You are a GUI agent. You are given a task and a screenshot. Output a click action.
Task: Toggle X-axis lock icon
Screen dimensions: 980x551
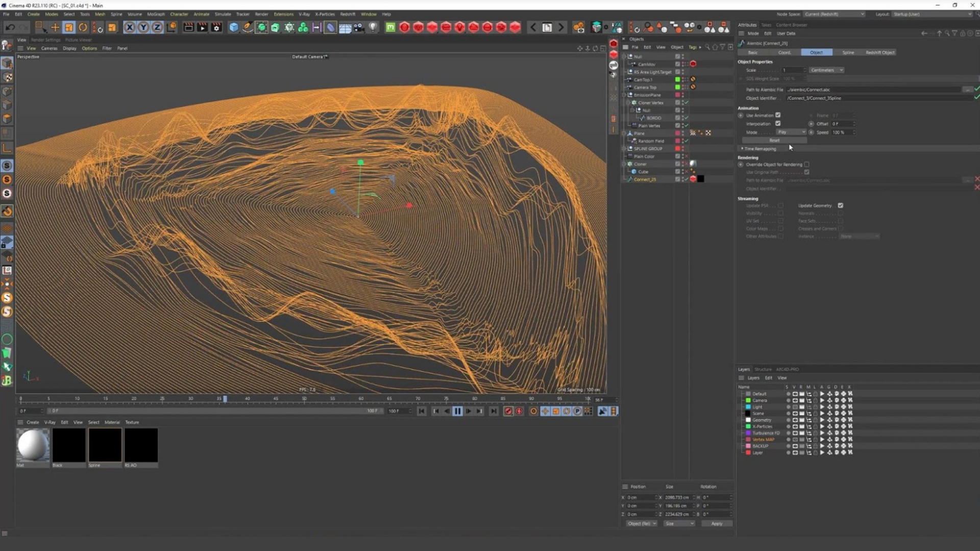pyautogui.click(x=130, y=28)
